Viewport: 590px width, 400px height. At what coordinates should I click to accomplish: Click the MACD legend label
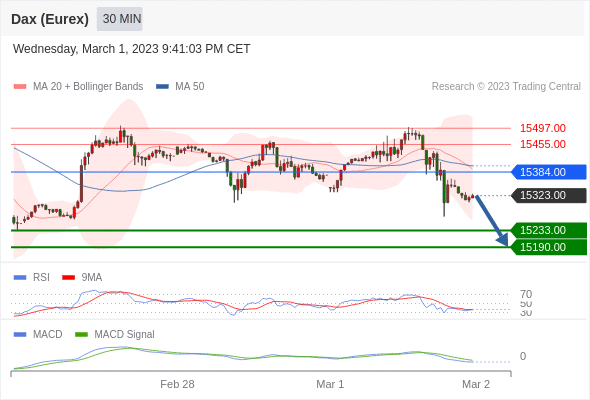tap(48, 335)
